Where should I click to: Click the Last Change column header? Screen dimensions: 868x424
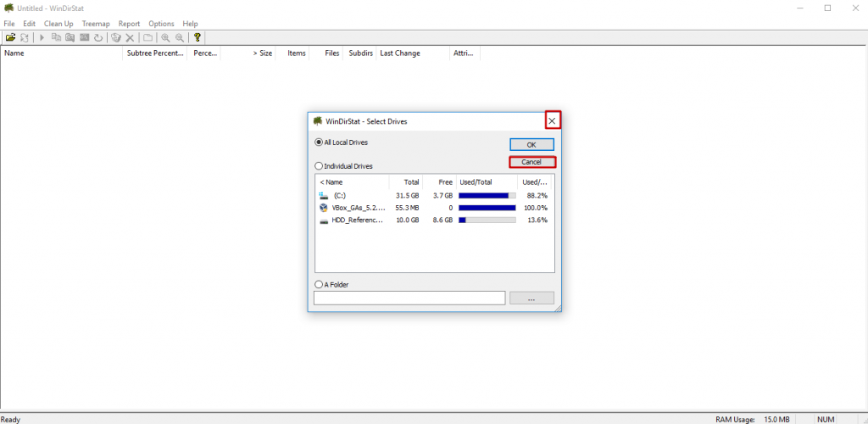coord(413,53)
